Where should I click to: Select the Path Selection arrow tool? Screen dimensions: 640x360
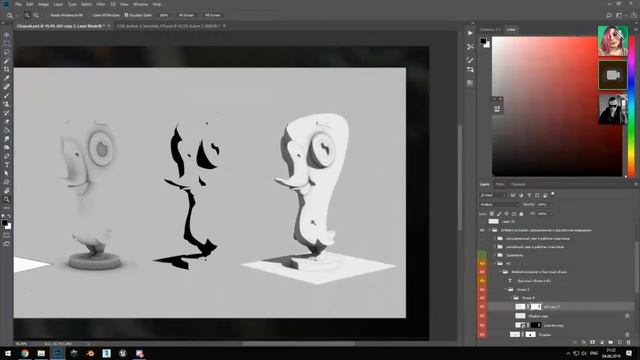7,173
